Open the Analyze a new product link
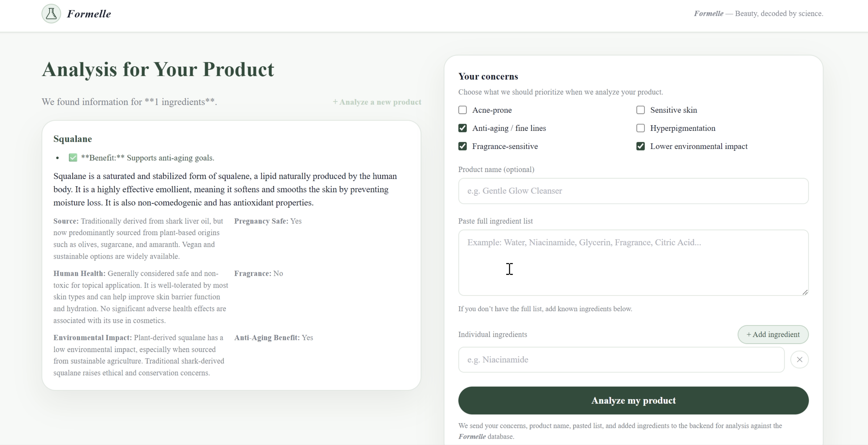Viewport: 868px width, 445px height. [377, 102]
